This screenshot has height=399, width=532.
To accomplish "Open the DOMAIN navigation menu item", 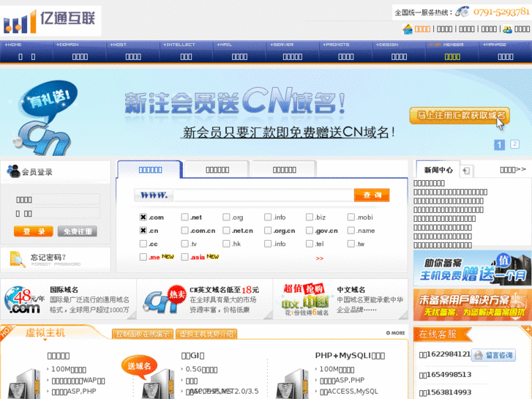I will click(x=80, y=52).
